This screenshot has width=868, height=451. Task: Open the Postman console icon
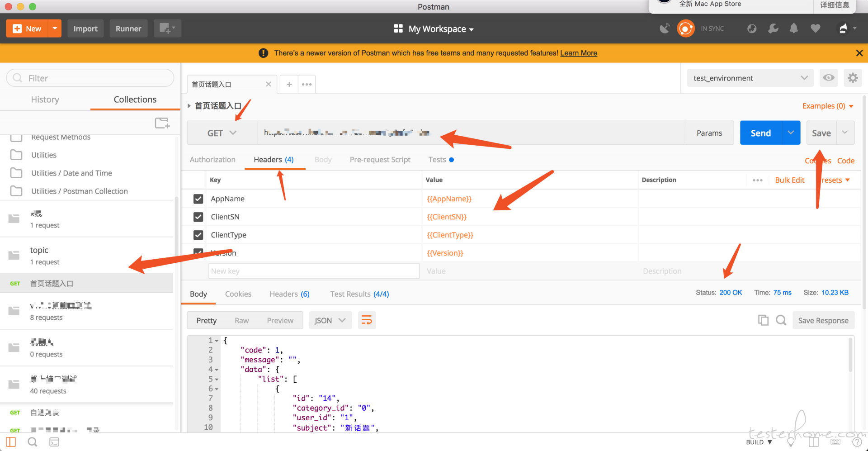point(54,442)
